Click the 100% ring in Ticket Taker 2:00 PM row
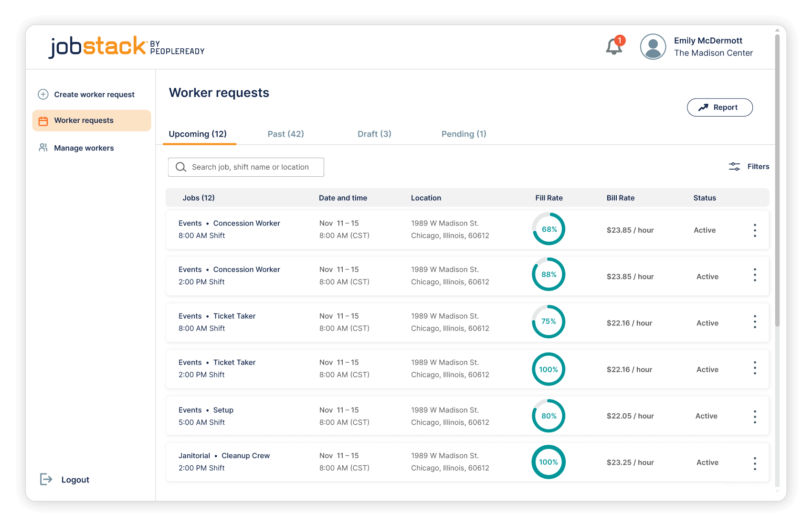The image size is (812, 526). pos(548,369)
